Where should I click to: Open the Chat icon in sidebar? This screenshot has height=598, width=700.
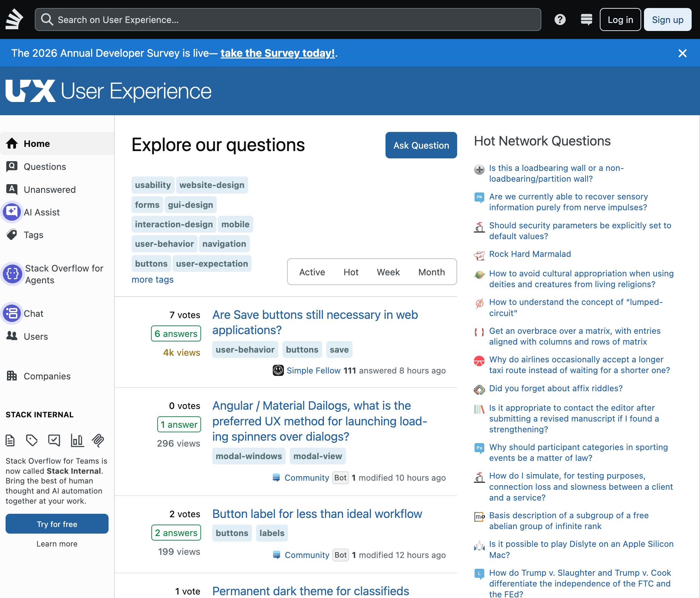(12, 313)
